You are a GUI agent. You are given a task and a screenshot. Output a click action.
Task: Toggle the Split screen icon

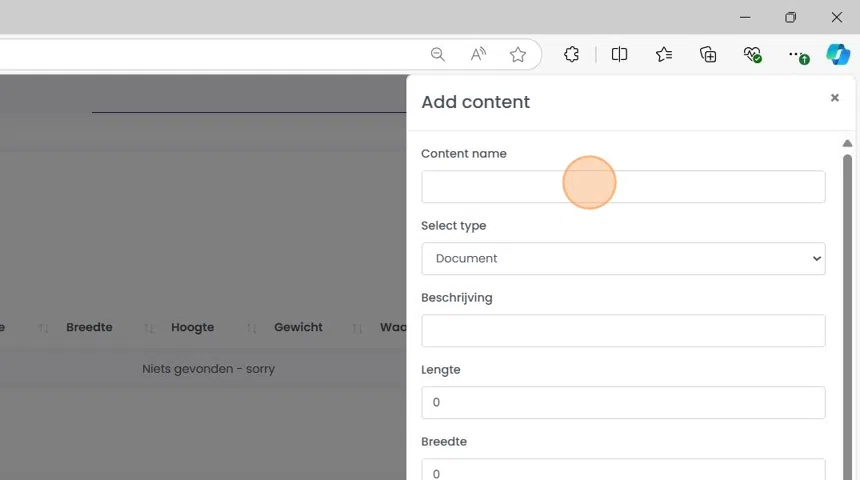pos(620,55)
